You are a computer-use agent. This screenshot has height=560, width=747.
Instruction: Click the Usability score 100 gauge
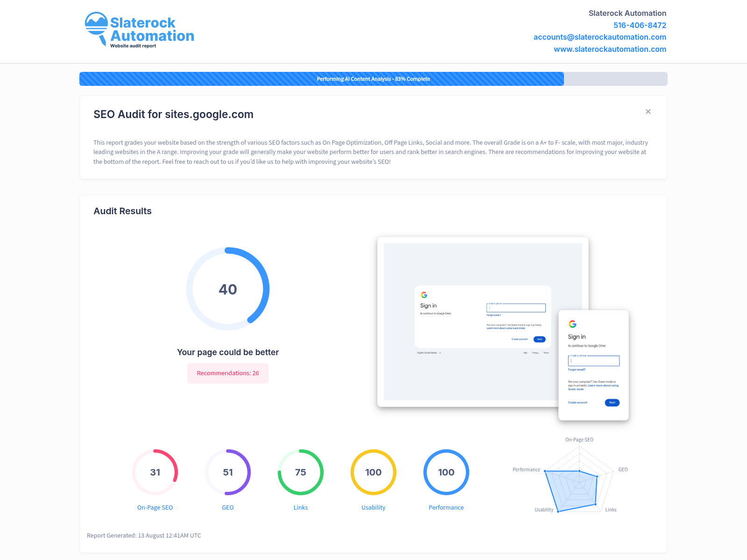[x=373, y=472]
